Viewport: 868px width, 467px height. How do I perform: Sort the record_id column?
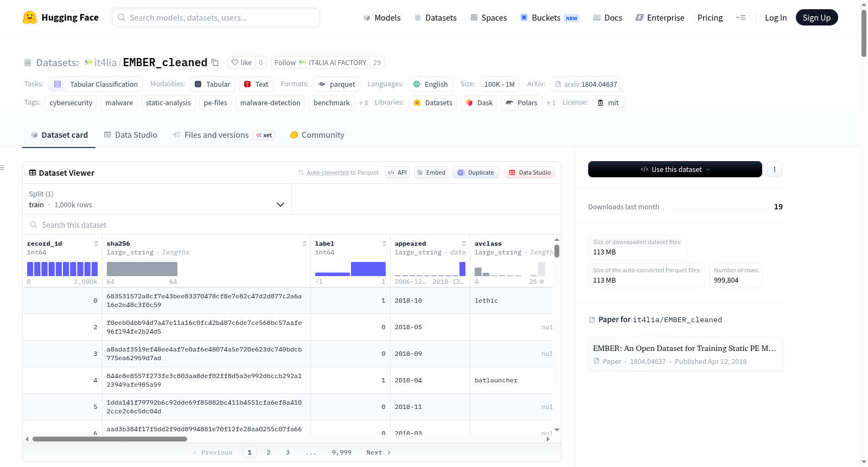96,244
